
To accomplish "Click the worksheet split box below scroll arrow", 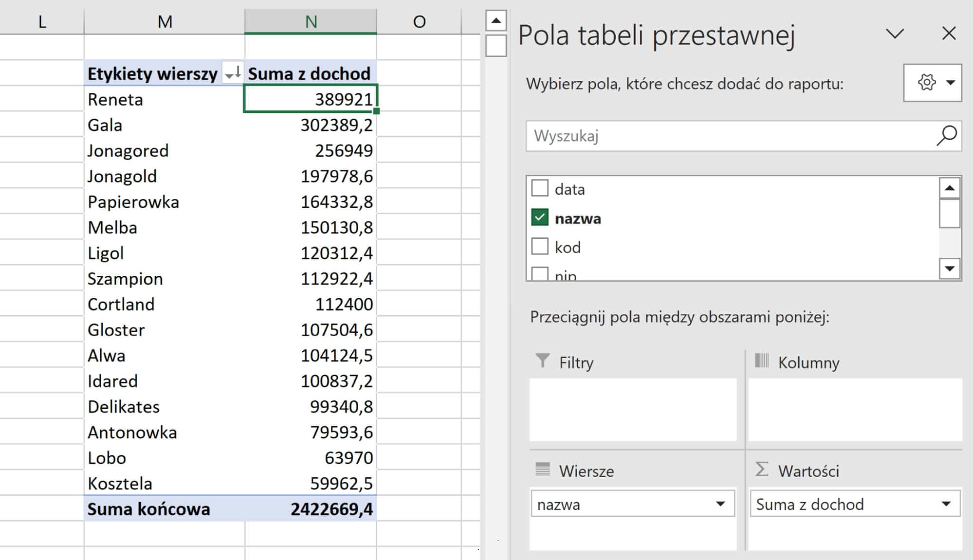I will point(496,46).
